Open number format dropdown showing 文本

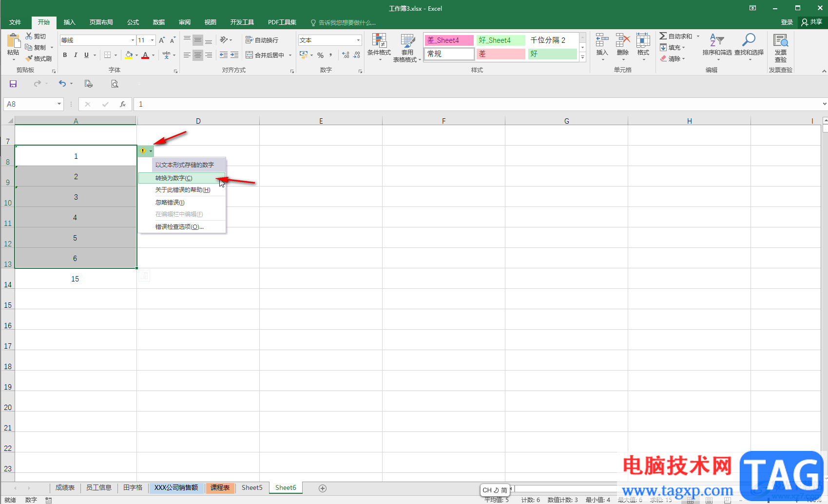click(x=359, y=40)
